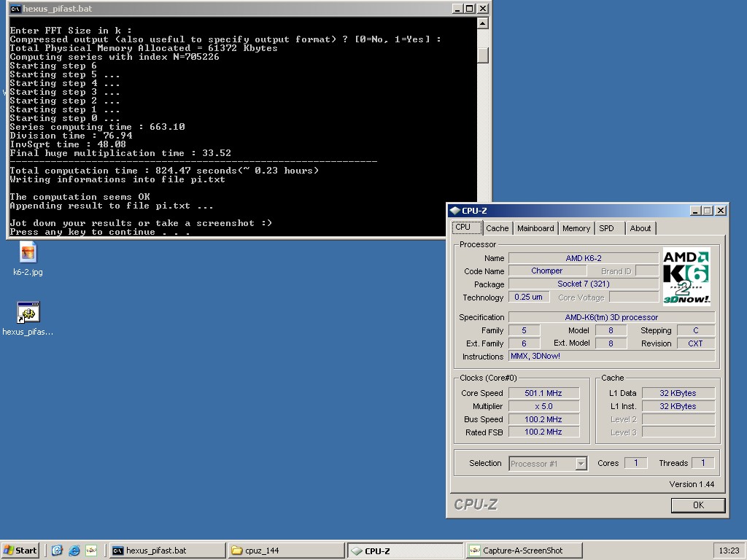
Task: Launch Internet Explorer from quick launch
Action: [x=74, y=551]
